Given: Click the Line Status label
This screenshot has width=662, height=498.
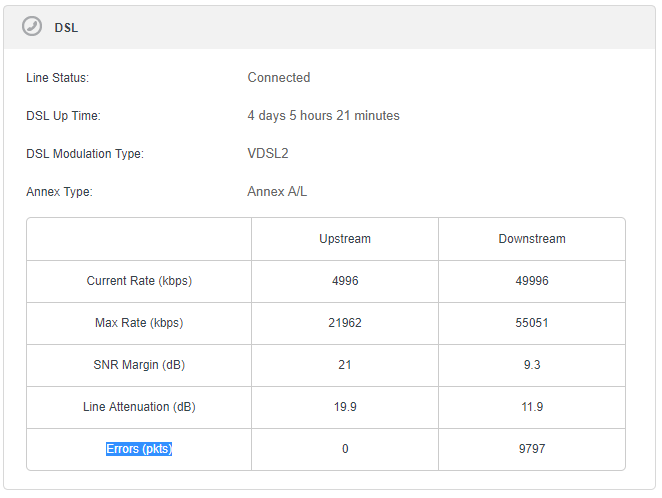Looking at the screenshot, I should 58,78.
